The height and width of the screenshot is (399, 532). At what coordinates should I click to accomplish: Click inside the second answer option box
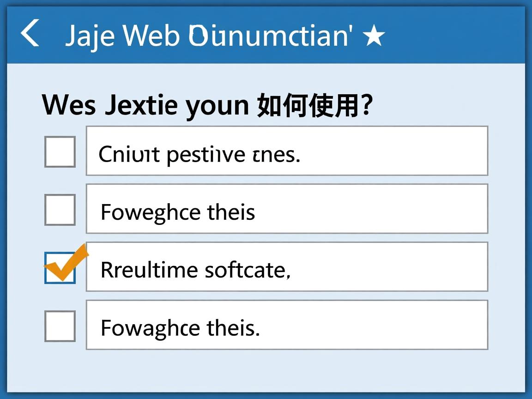tap(286, 208)
